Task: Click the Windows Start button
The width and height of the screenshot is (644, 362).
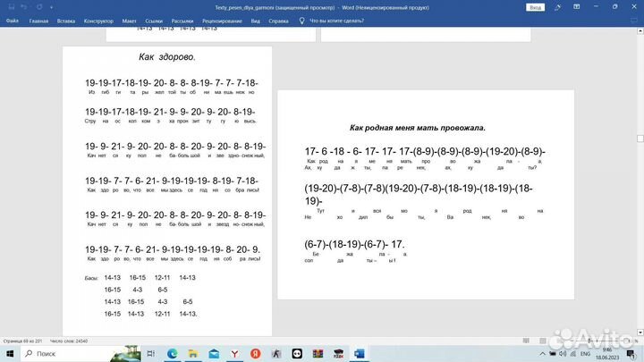Action: point(9,354)
